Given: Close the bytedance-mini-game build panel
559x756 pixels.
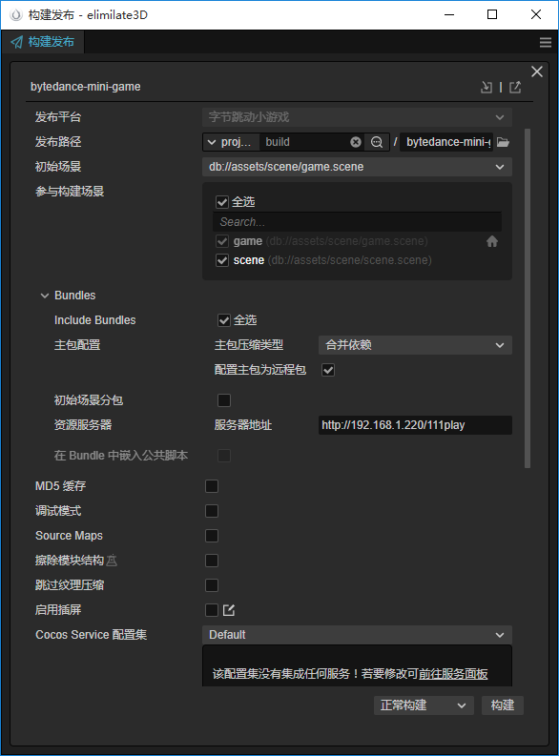Looking at the screenshot, I should pyautogui.click(x=537, y=72).
